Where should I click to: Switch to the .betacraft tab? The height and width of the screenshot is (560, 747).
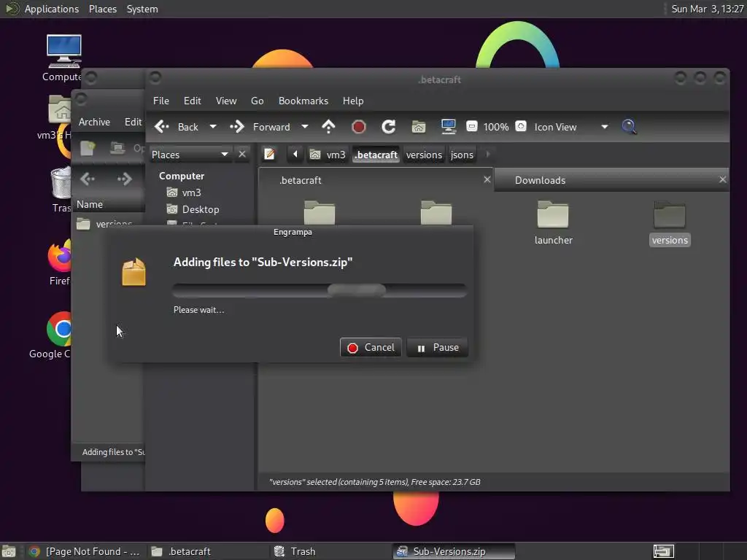pos(376,181)
